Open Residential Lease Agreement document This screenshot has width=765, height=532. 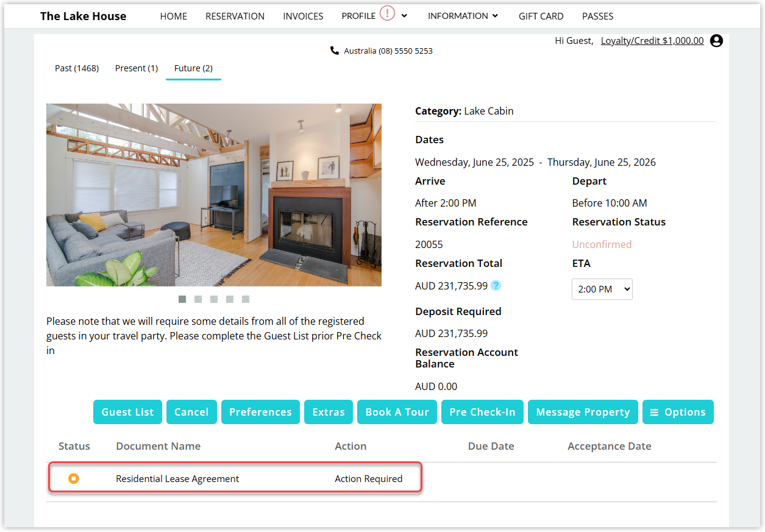177,479
